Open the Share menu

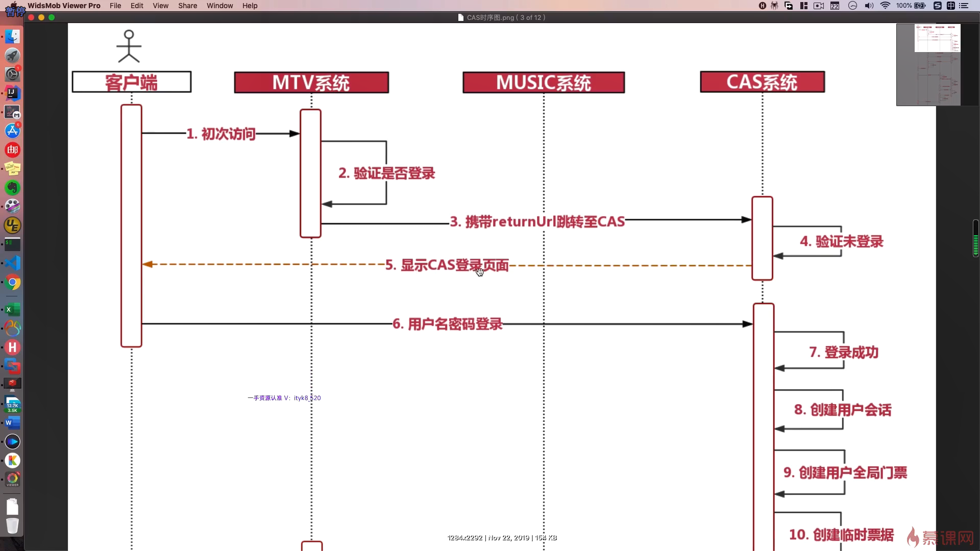click(x=187, y=6)
